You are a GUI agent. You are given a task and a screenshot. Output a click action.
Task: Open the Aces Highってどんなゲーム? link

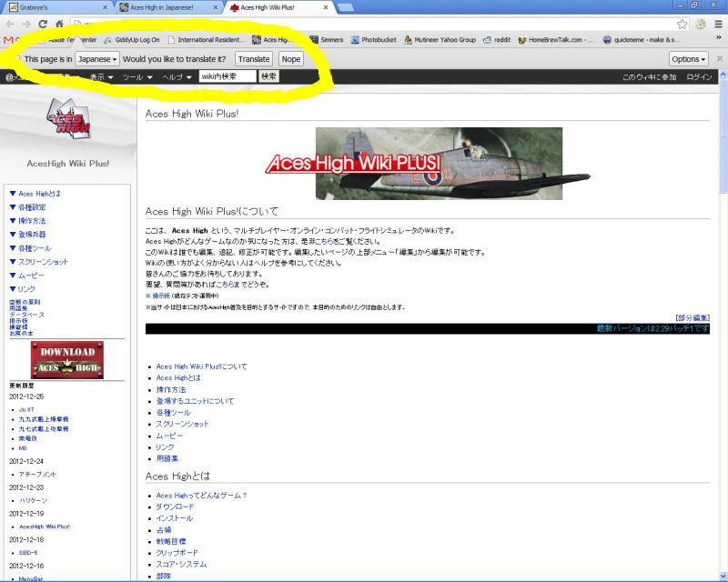click(201, 496)
